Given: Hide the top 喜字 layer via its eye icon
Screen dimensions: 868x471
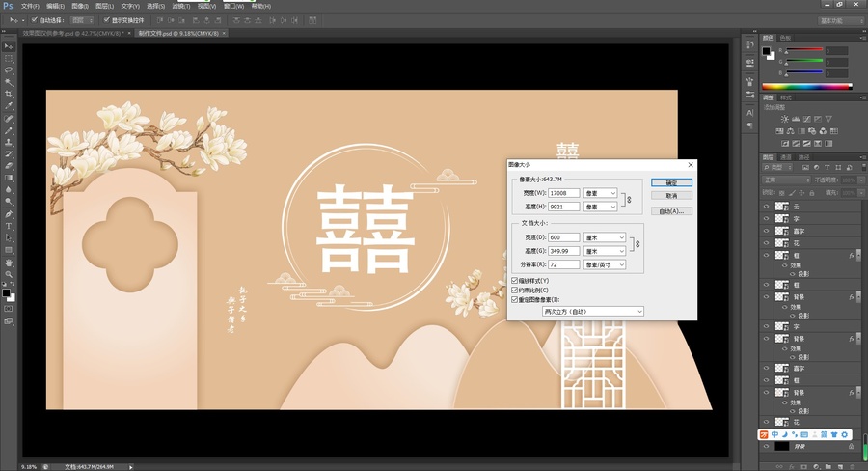Looking at the screenshot, I should (766, 231).
